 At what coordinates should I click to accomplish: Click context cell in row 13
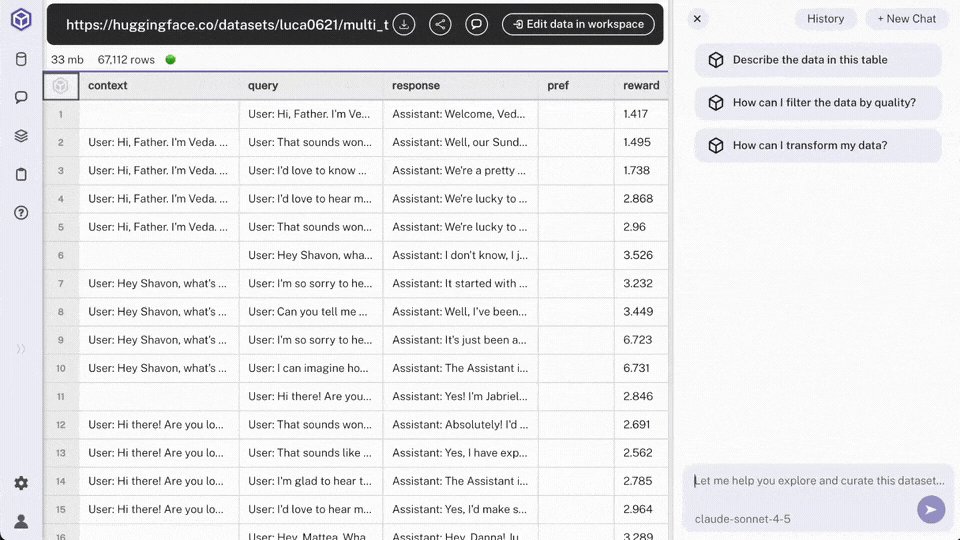click(159, 453)
